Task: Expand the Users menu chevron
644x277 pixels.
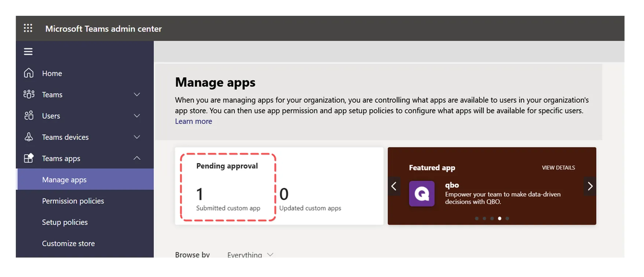Action: click(137, 116)
